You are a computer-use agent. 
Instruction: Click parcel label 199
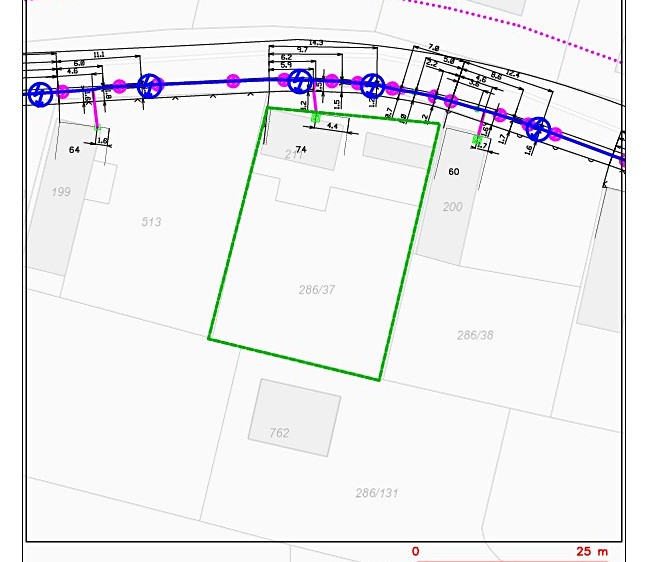(61, 192)
